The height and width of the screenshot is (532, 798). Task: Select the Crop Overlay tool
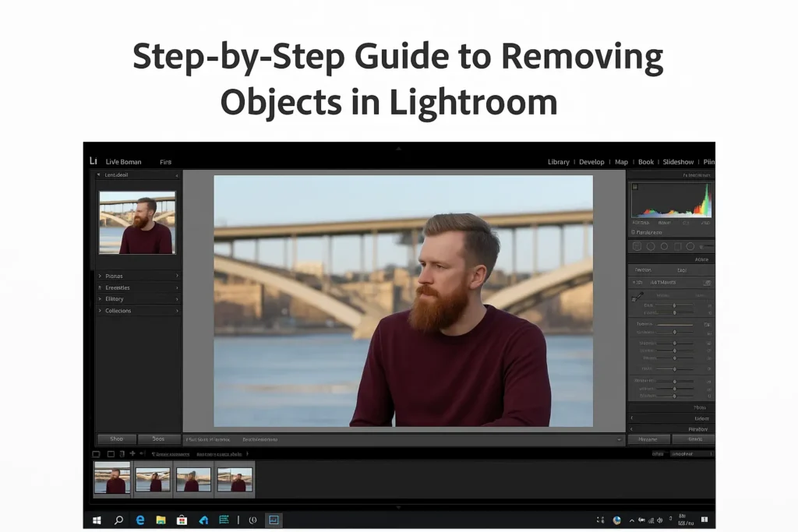(x=637, y=246)
